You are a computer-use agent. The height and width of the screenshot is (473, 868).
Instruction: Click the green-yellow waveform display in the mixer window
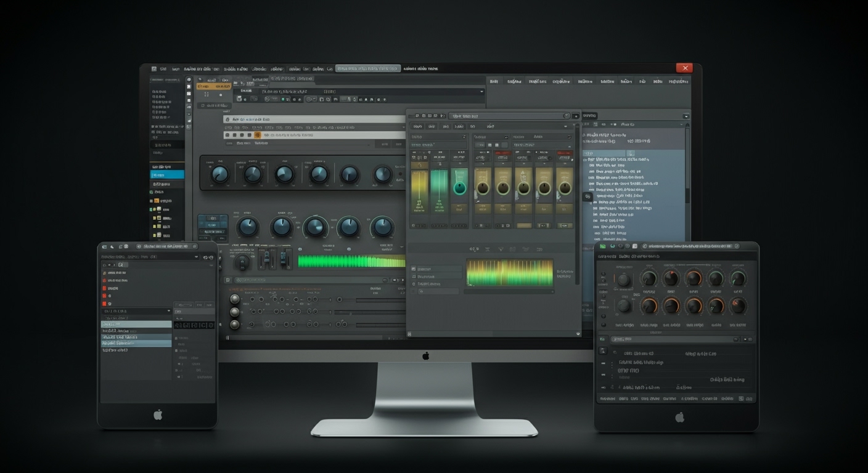tap(509, 272)
